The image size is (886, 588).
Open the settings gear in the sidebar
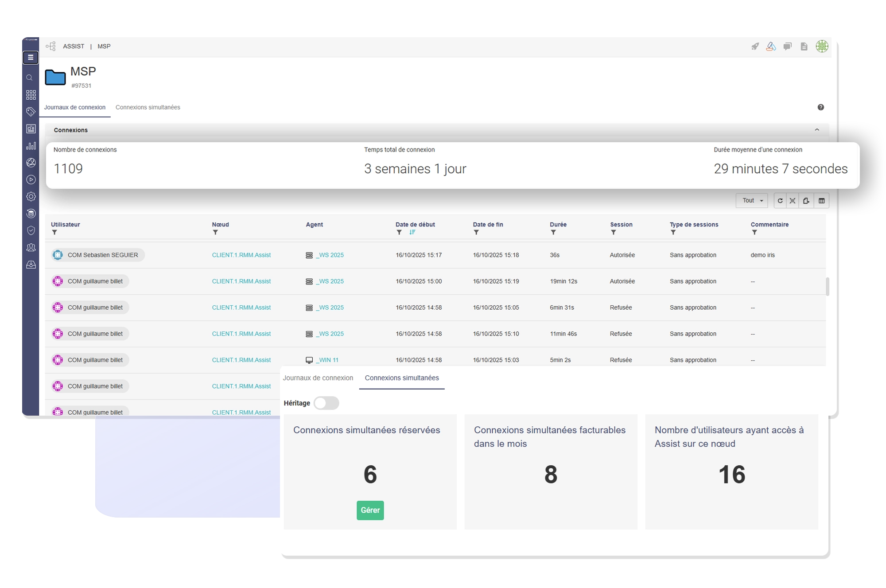coord(30,196)
